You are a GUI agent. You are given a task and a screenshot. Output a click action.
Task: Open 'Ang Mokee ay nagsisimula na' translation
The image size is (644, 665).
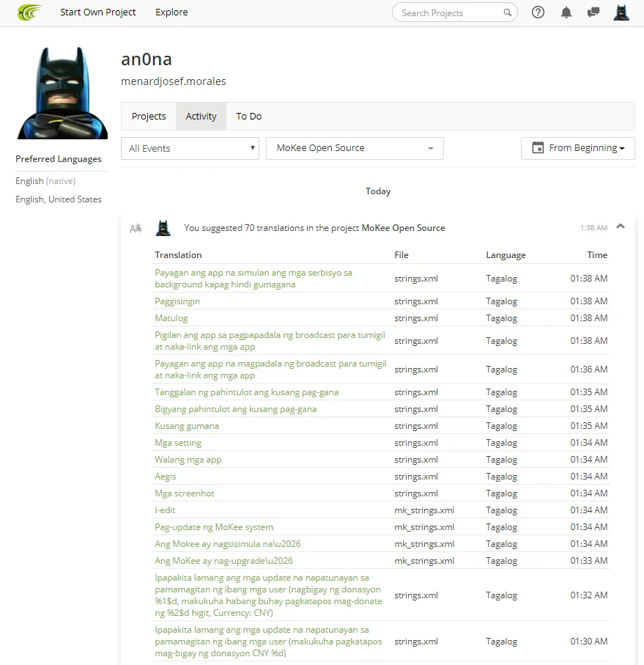[x=228, y=544]
